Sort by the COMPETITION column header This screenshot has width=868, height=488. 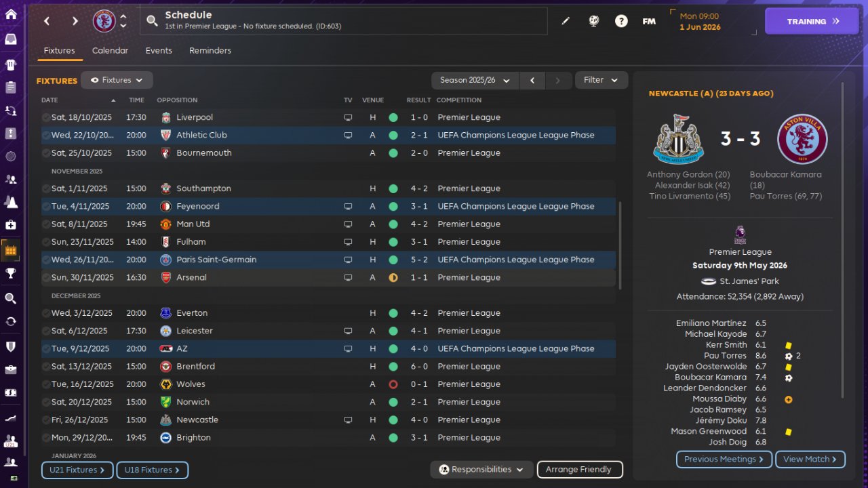click(459, 100)
